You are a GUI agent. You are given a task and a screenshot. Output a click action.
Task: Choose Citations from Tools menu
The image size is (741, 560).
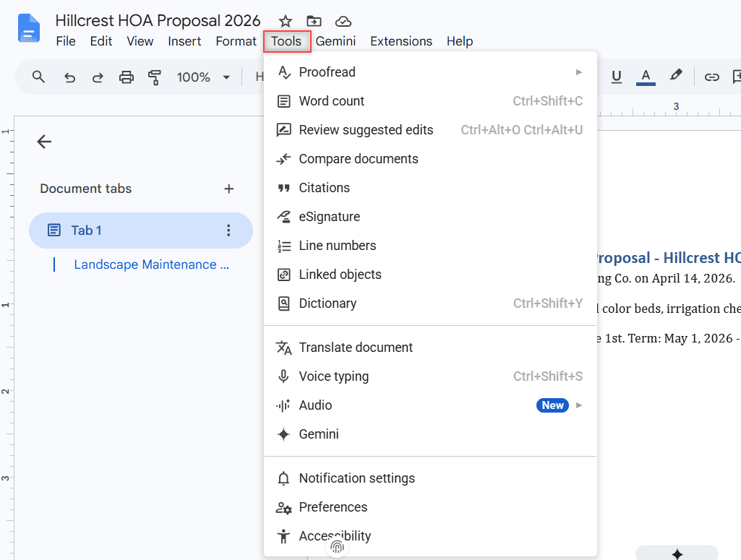(x=431, y=188)
